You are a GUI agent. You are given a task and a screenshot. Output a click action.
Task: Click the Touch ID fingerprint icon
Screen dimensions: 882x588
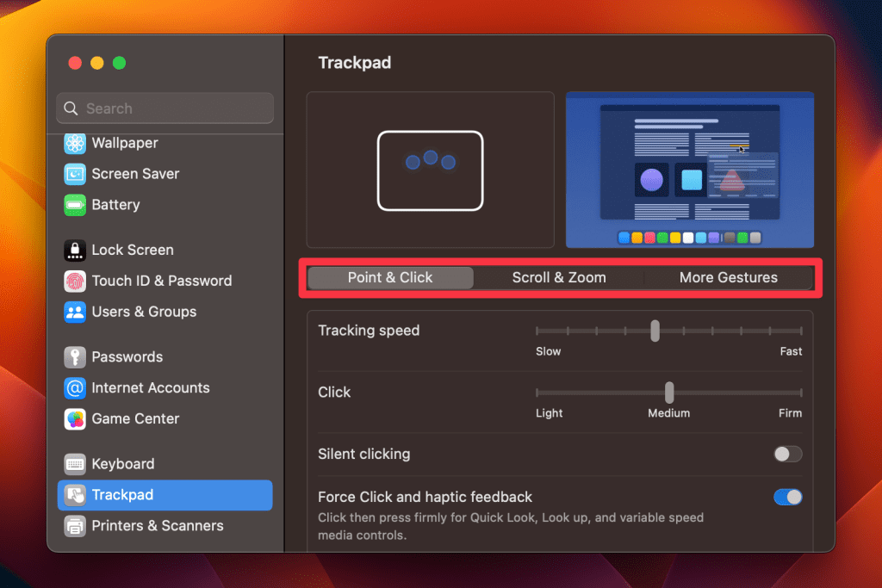pos(75,281)
